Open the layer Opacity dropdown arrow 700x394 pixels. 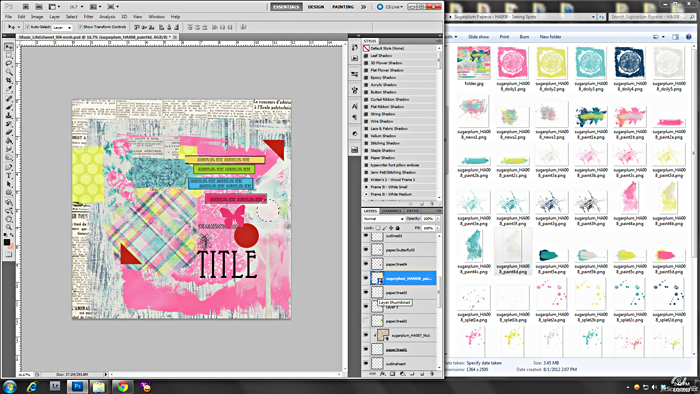(438, 219)
